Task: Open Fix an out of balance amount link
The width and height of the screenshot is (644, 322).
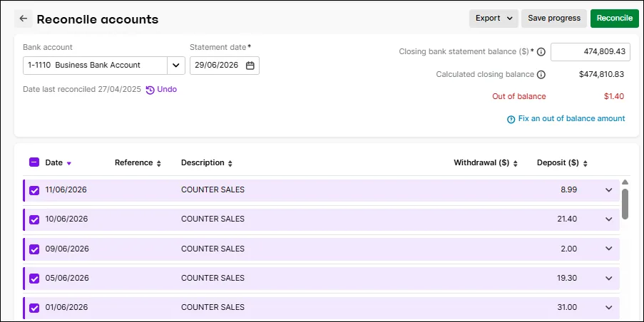Action: click(x=571, y=118)
